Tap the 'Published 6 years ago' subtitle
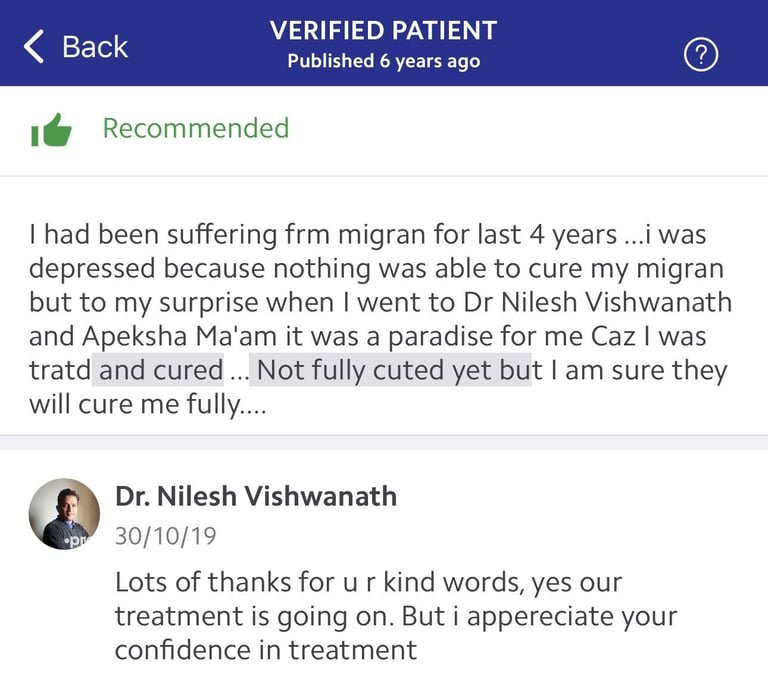 [384, 61]
